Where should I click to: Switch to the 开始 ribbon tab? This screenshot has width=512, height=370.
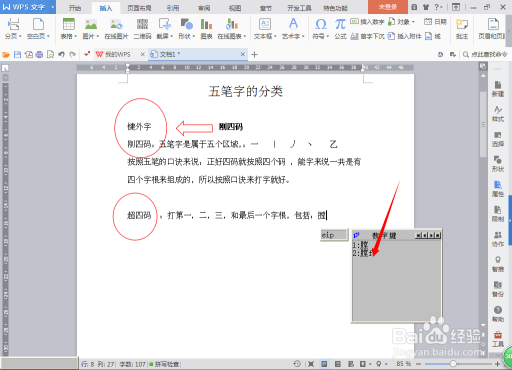pyautogui.click(x=75, y=8)
